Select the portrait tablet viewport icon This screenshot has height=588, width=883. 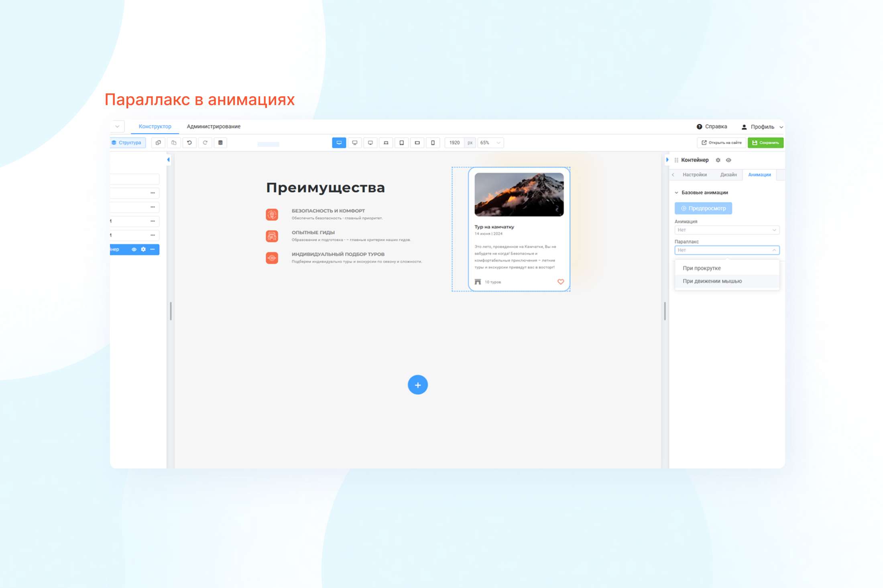click(x=401, y=143)
